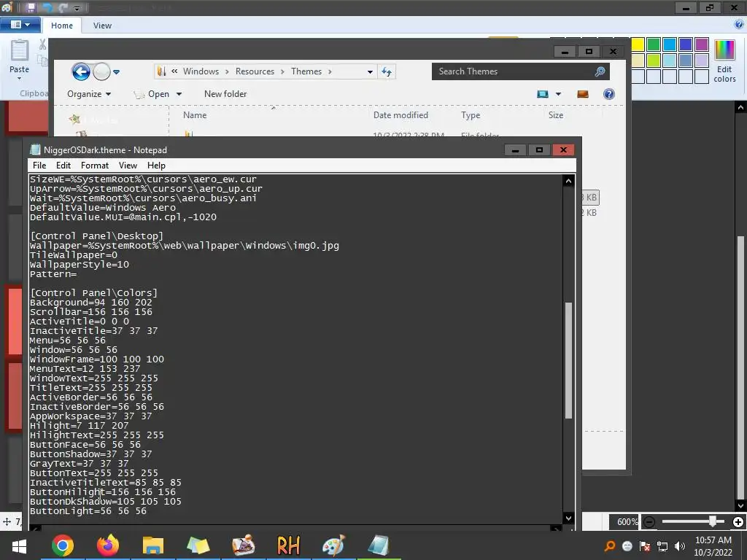
Task: Go back with the Explorer Back button
Action: pyautogui.click(x=81, y=72)
